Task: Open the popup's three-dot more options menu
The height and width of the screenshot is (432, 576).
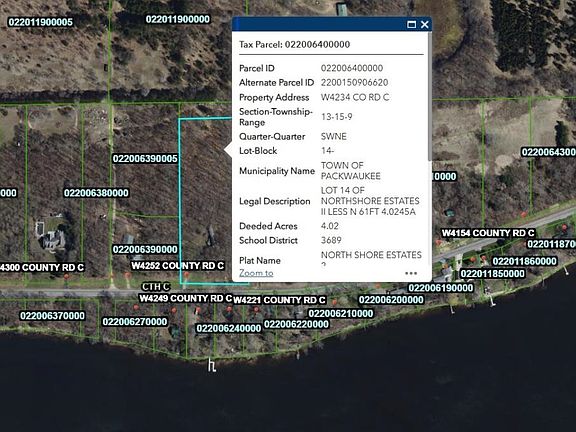Action: coord(411,273)
